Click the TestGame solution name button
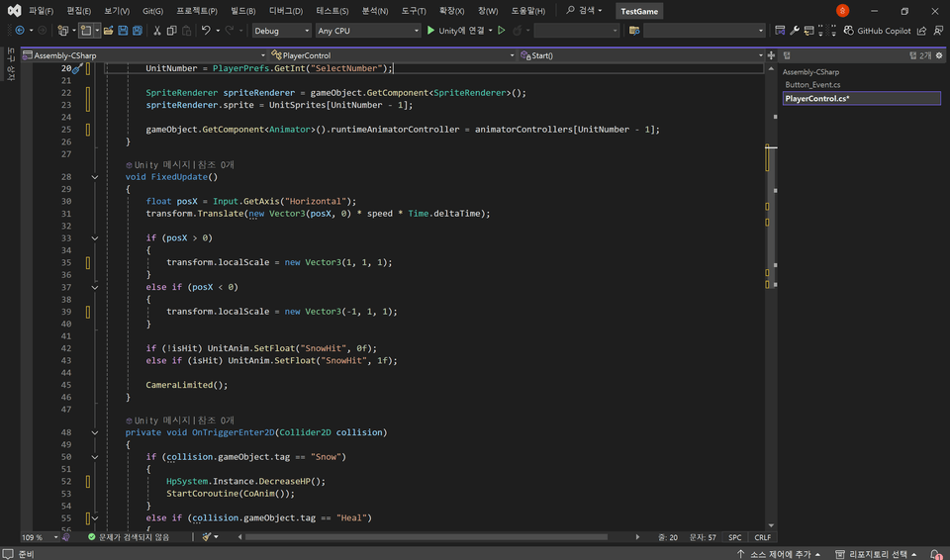Image resolution: width=950 pixels, height=560 pixels. [639, 11]
